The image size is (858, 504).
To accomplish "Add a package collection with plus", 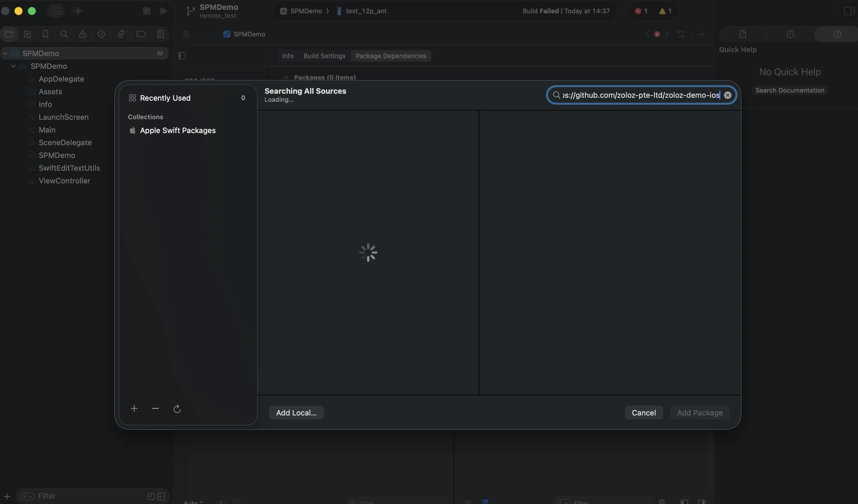I will click(134, 408).
